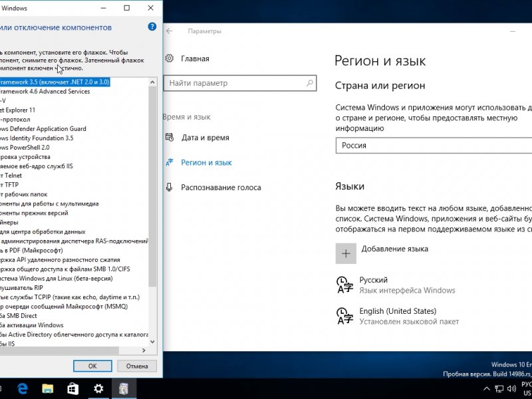
Task: Select the прежних версий feature row
Action: click(x=34, y=213)
